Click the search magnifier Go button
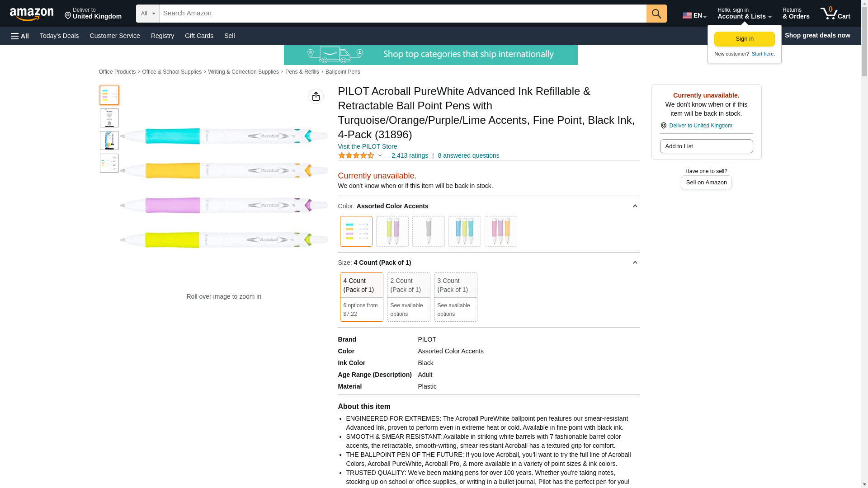Viewport: 868px width, 488px height. (x=656, y=14)
